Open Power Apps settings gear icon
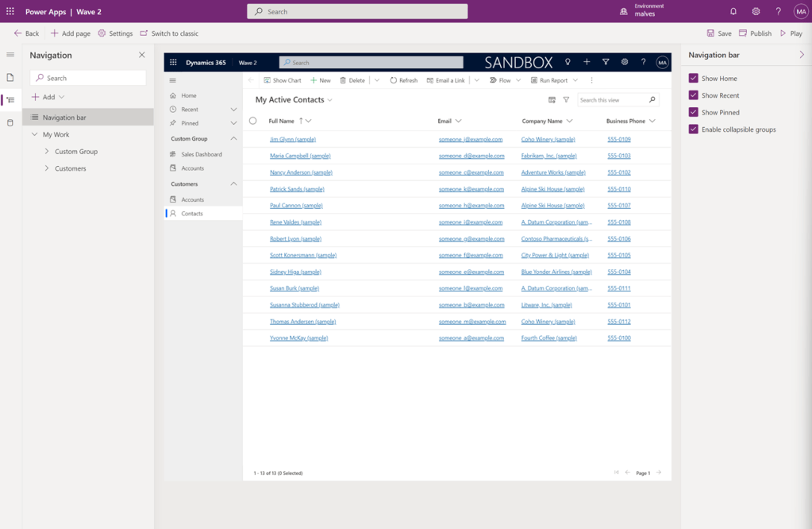812x529 pixels. (x=756, y=12)
